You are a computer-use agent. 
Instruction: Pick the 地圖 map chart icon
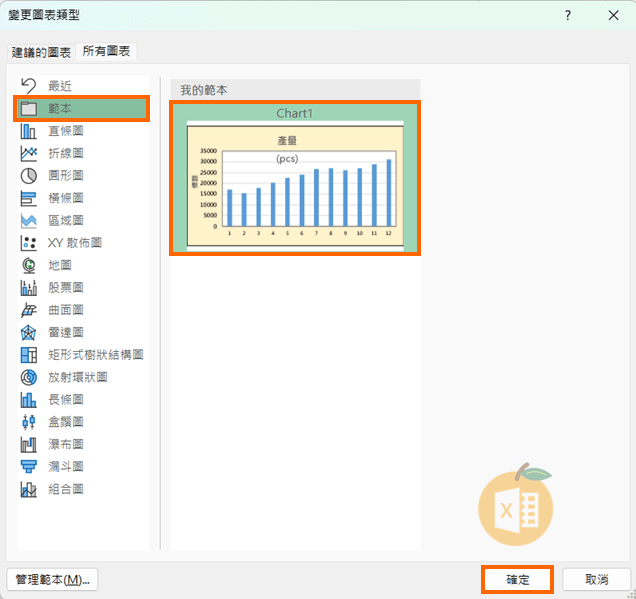click(29, 265)
